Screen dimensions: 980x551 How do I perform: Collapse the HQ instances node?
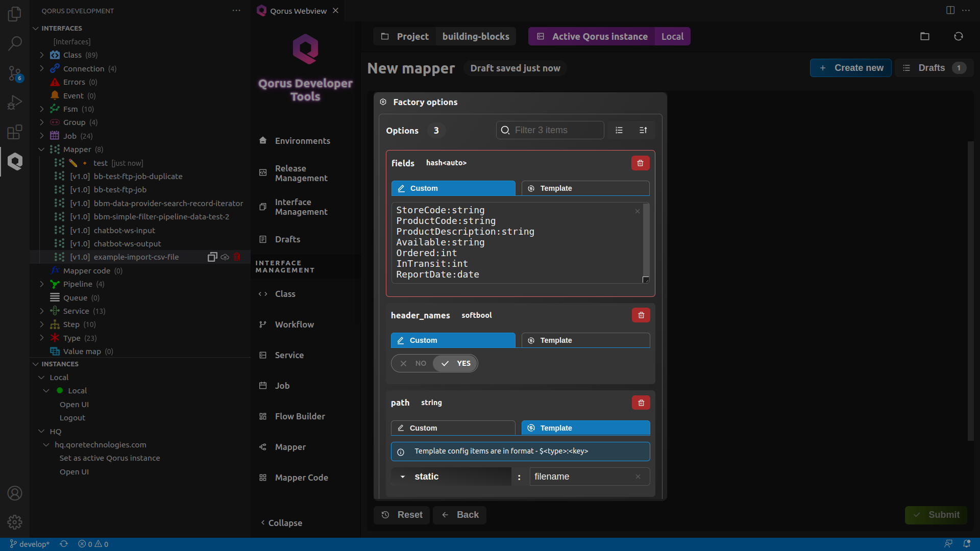(x=42, y=431)
